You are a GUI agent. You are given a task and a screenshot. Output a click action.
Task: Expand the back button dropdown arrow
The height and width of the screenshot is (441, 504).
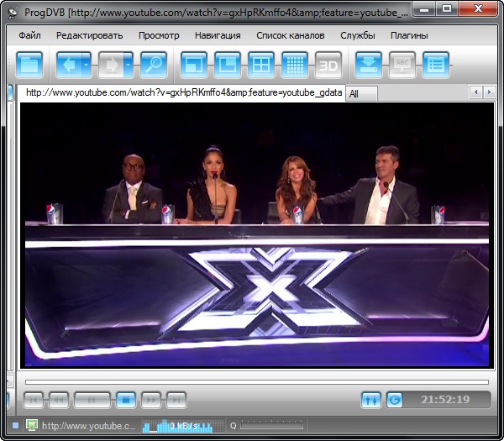[86, 65]
